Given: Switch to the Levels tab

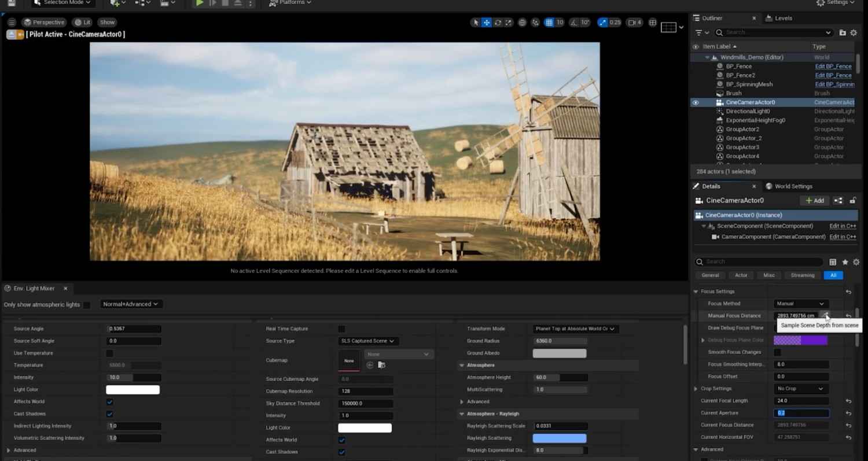Looking at the screenshot, I should coord(779,18).
